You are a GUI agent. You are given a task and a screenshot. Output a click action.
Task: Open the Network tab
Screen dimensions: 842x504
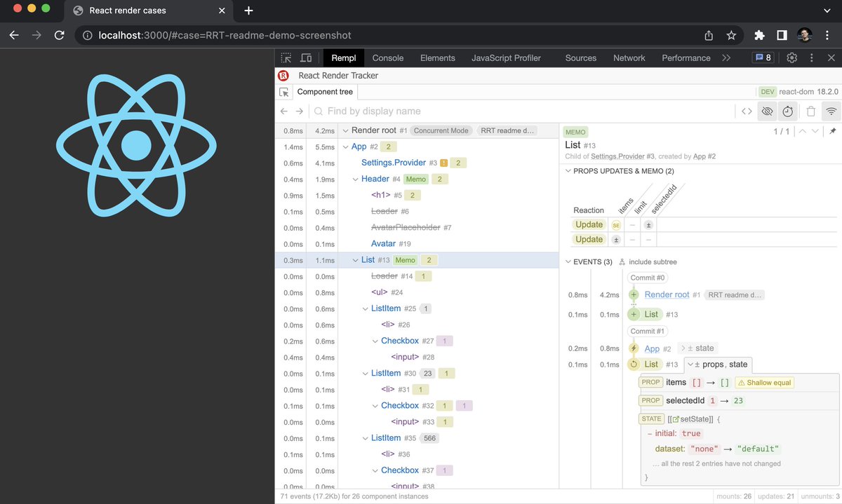(x=629, y=58)
